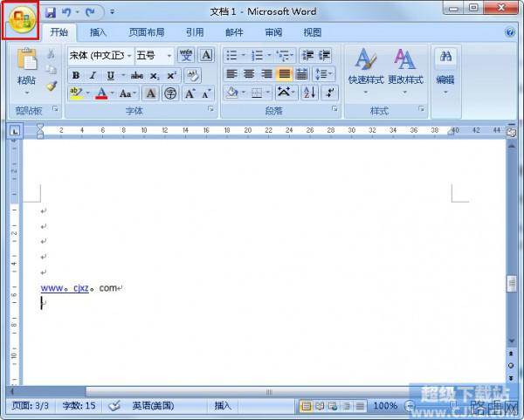Apply numbered list
Image resolution: width=524 pixels, height=420 pixels.
tap(257, 55)
